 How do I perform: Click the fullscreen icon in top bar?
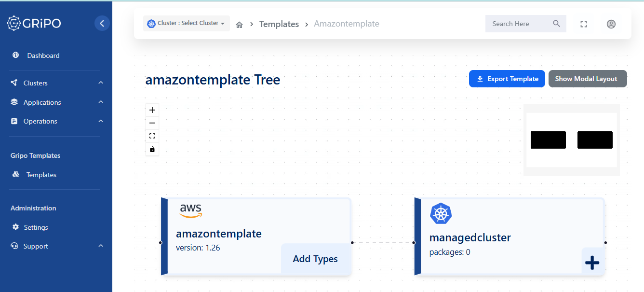(584, 24)
